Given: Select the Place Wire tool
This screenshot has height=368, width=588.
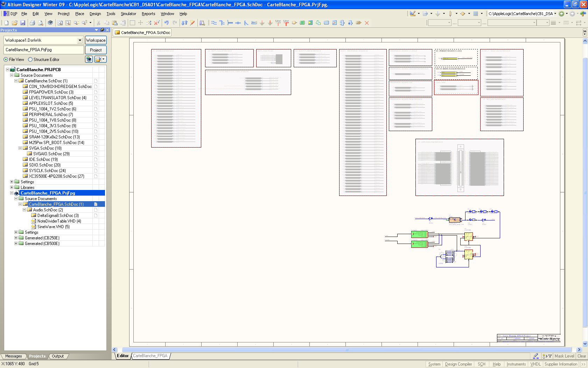Looking at the screenshot, I should coord(213,23).
